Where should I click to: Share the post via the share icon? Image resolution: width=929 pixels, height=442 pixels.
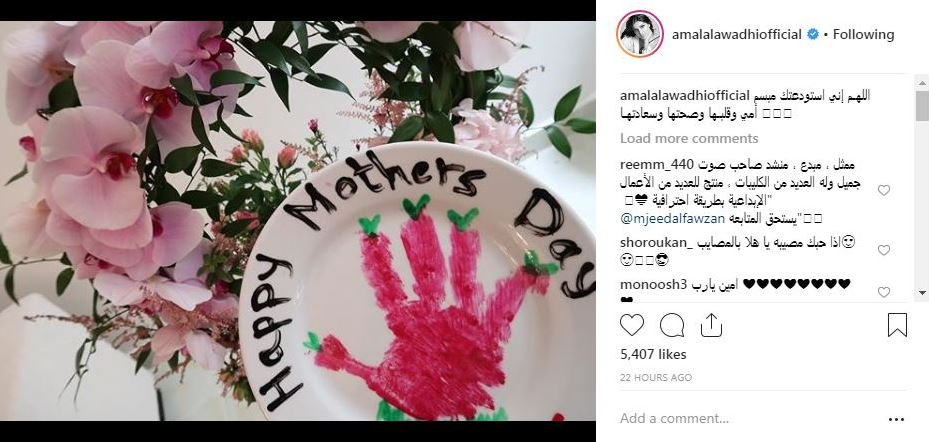711,325
